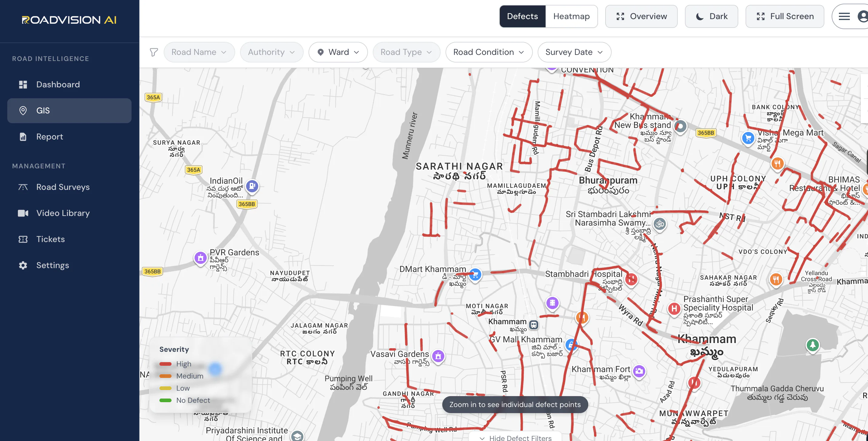Click the DMart Khammam shopping marker
868x441 pixels.
475,275
